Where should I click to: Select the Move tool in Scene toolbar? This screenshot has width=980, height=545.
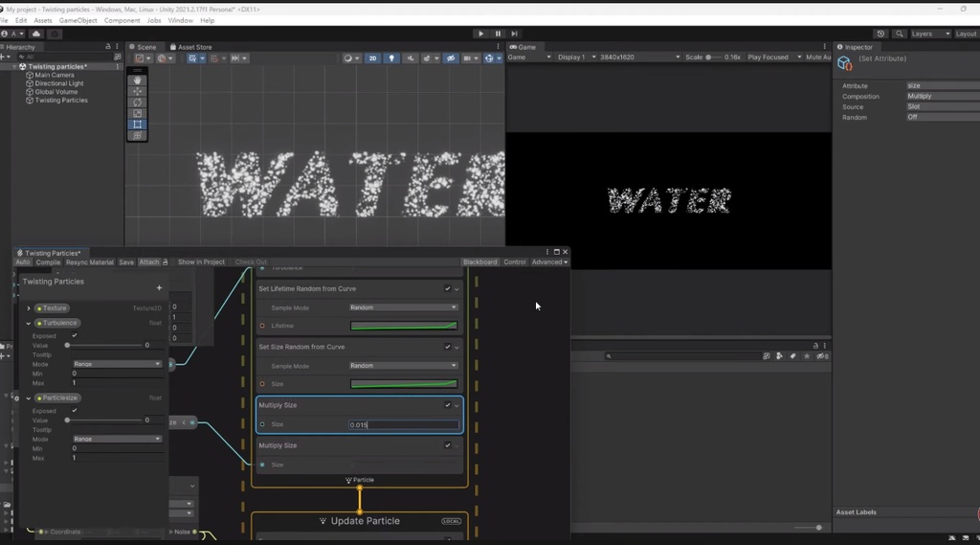pyautogui.click(x=138, y=91)
